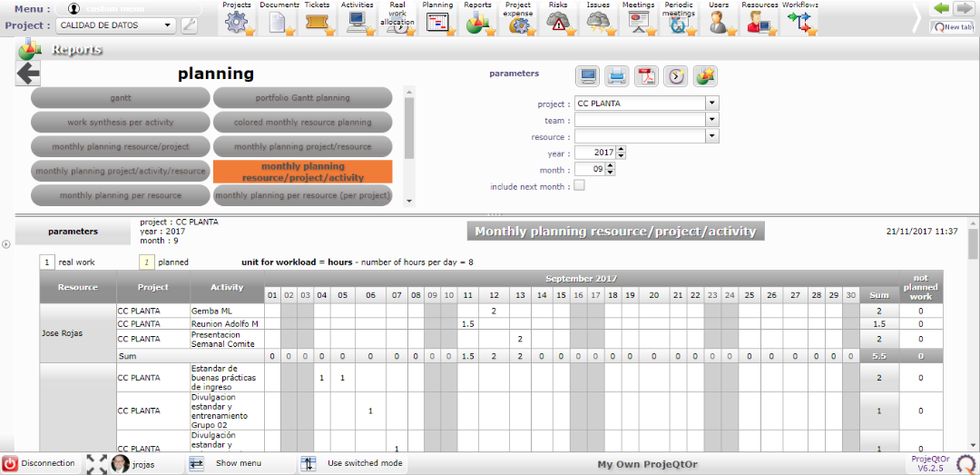Enable include next month checkbox
This screenshot has height=475, width=980.
(x=579, y=186)
